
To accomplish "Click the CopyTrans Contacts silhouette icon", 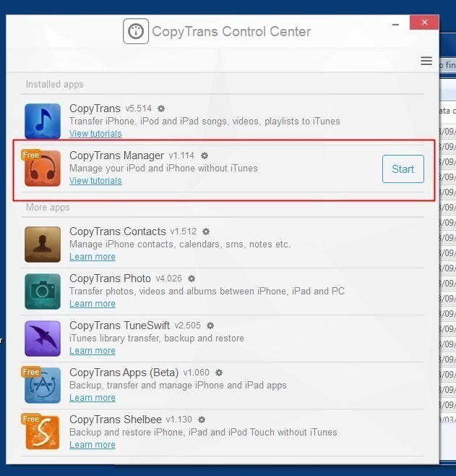I will tap(43, 245).
